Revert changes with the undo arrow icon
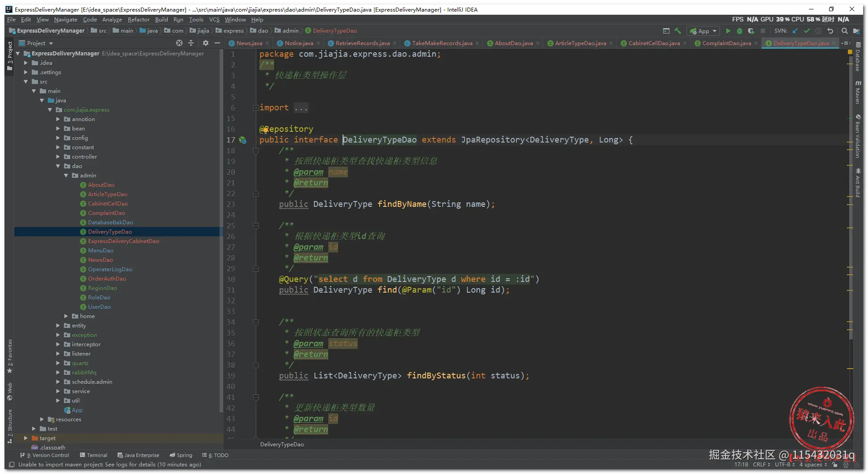868x474 pixels. [x=830, y=31]
